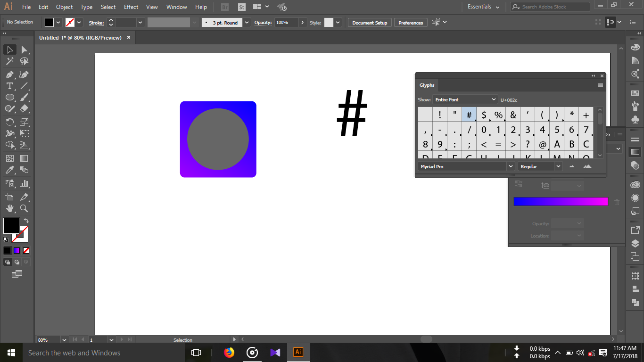This screenshot has height=362, width=644.
Task: Pick the Eyedropper tool
Action: tap(9, 170)
